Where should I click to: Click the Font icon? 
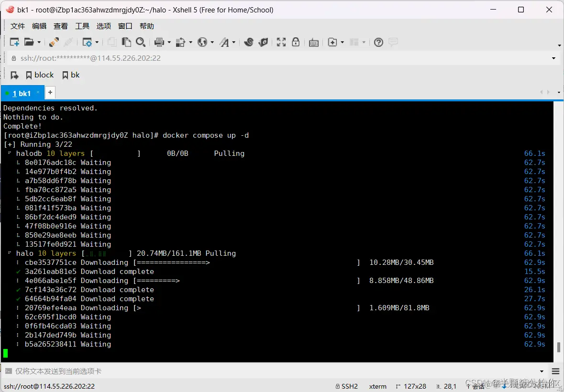pos(224,42)
